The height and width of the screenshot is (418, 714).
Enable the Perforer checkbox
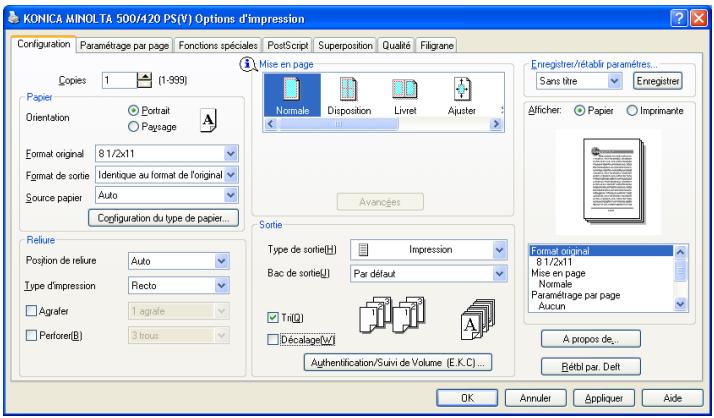pos(31,336)
